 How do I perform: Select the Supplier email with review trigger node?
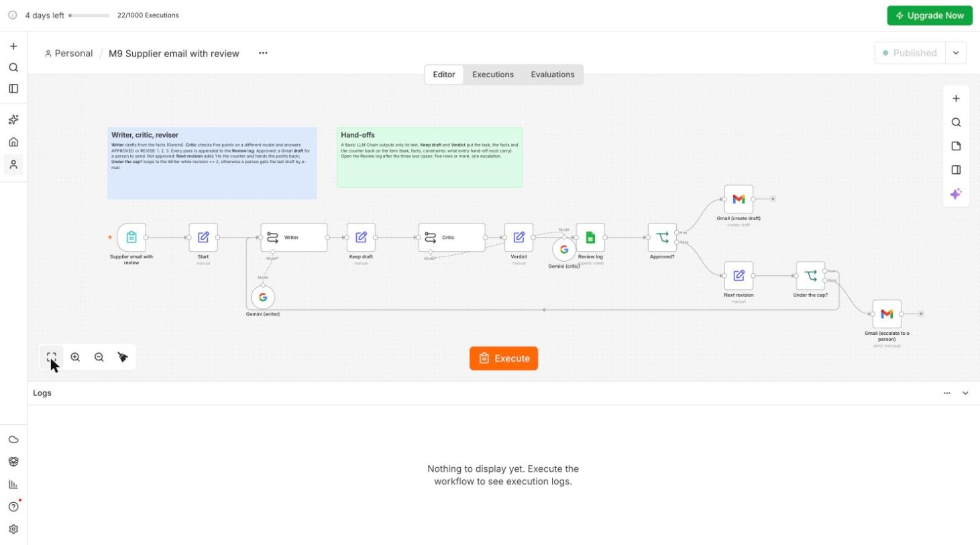(131, 238)
